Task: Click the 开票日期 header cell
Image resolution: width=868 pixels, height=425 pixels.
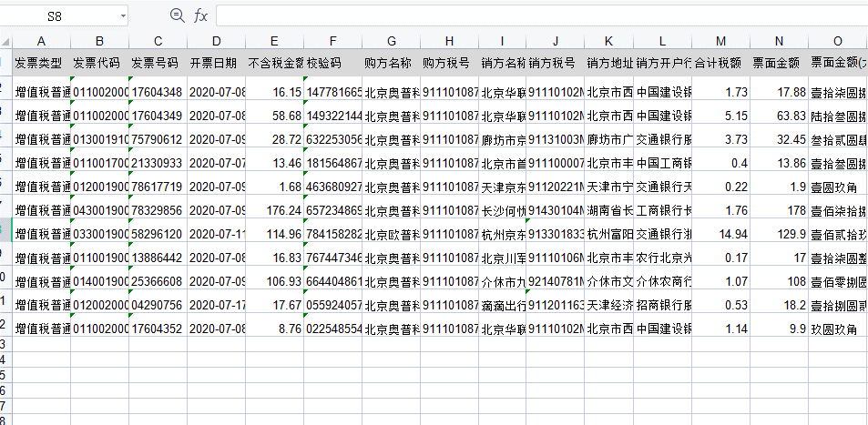Action: [x=216, y=64]
